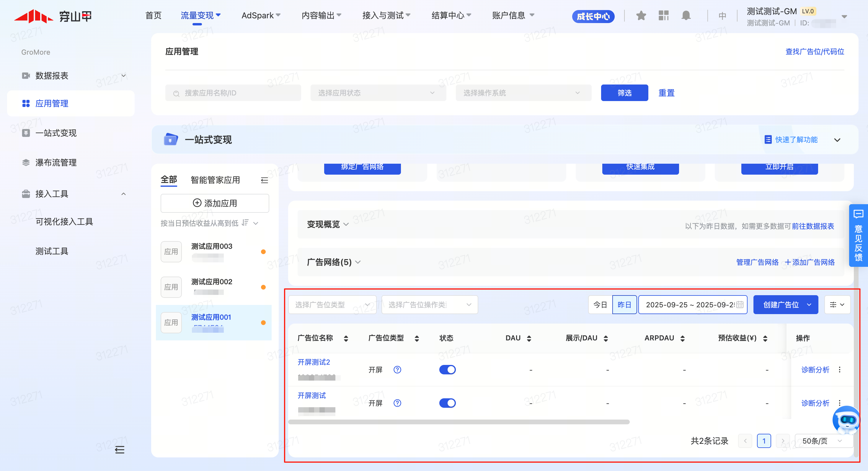Click the collapse app list icon

click(265, 180)
